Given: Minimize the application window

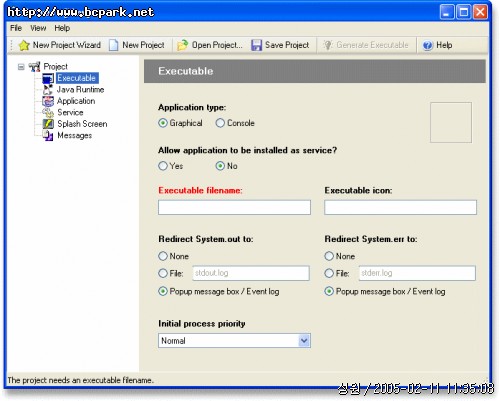Looking at the screenshot, I should click(447, 12).
